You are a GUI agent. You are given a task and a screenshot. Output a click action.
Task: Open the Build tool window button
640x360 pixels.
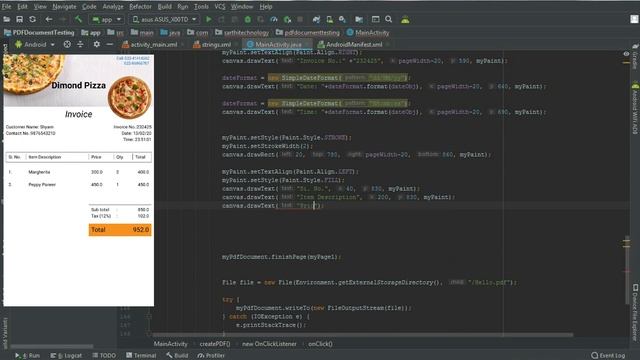point(177,356)
